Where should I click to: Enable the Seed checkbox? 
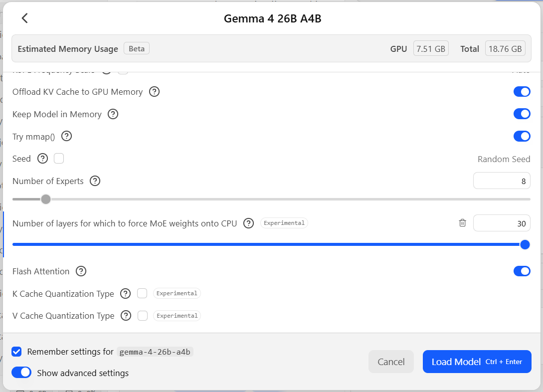(x=59, y=159)
